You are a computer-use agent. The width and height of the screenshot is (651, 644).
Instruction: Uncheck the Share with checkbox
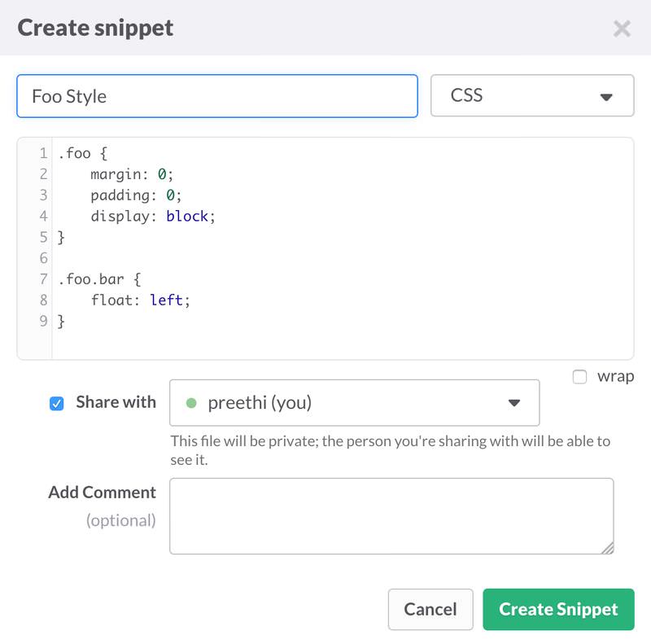tap(57, 403)
